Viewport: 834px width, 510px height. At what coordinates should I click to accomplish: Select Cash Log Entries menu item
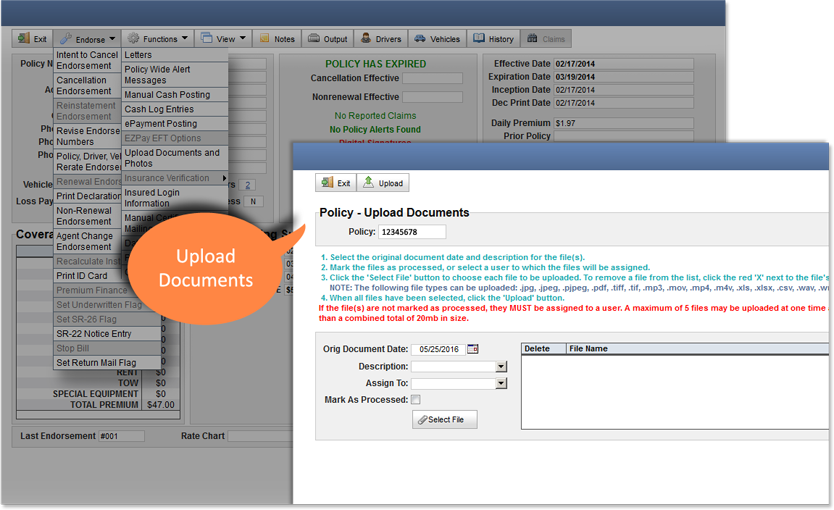176,109
